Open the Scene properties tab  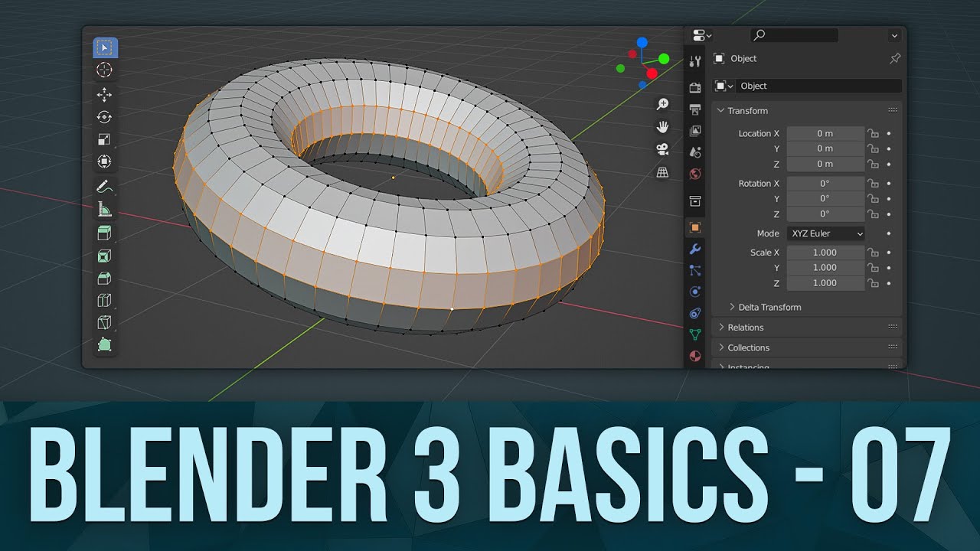click(695, 152)
